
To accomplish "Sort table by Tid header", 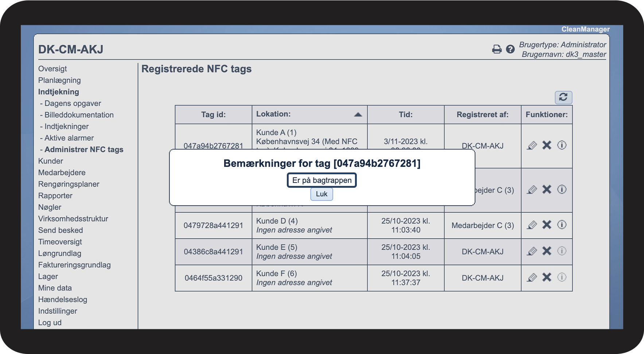I will click(405, 115).
